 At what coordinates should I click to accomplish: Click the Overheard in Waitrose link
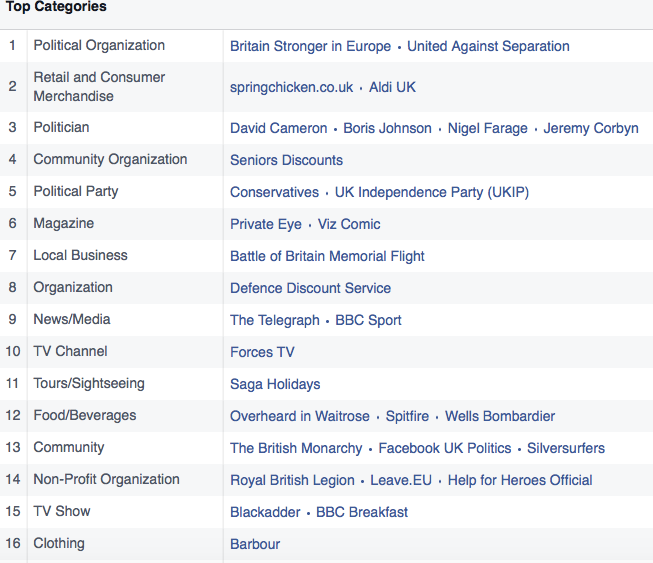tap(300, 416)
